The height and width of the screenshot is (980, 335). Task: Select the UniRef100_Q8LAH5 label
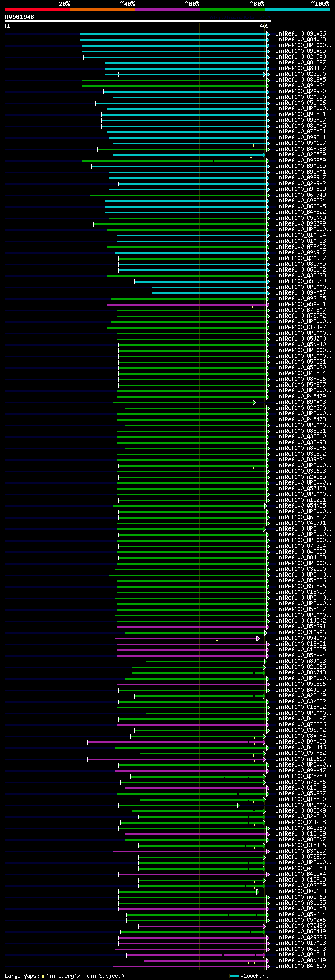[300, 126]
